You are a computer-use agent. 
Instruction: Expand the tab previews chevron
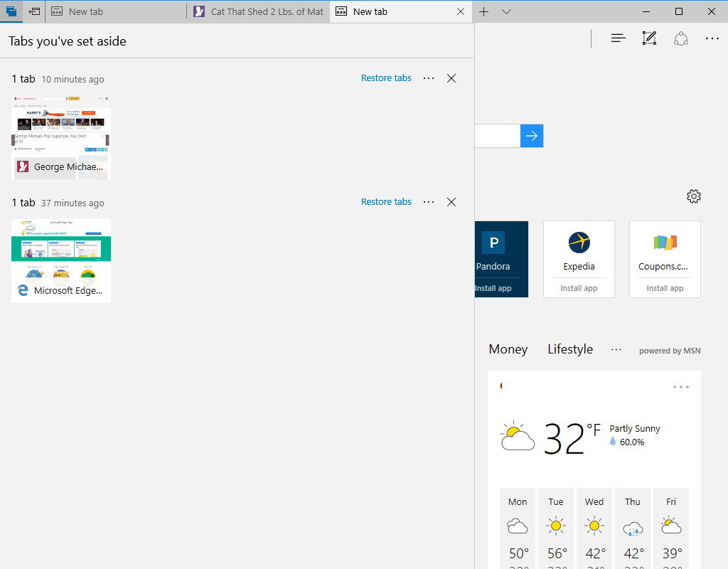pos(506,11)
